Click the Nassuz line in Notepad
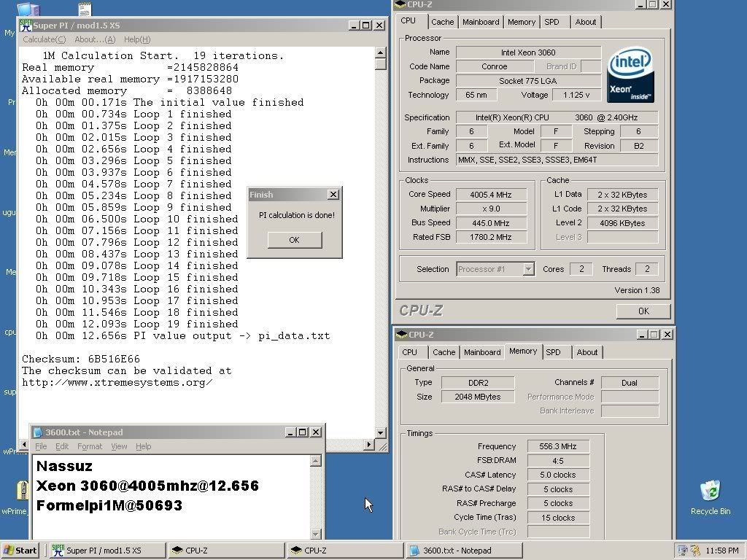 pyautogui.click(x=64, y=466)
